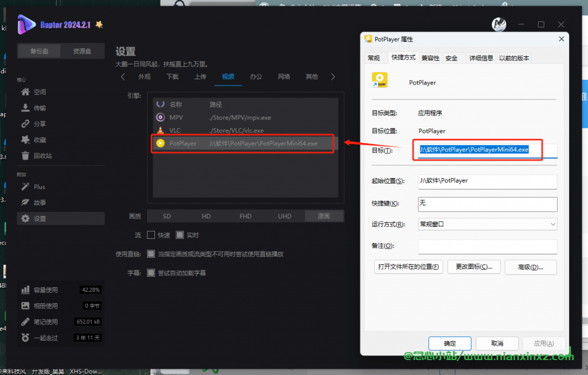This screenshot has width=588, height=375.
Task: Toggle the 快速 stream checkbox
Action: [x=151, y=235]
